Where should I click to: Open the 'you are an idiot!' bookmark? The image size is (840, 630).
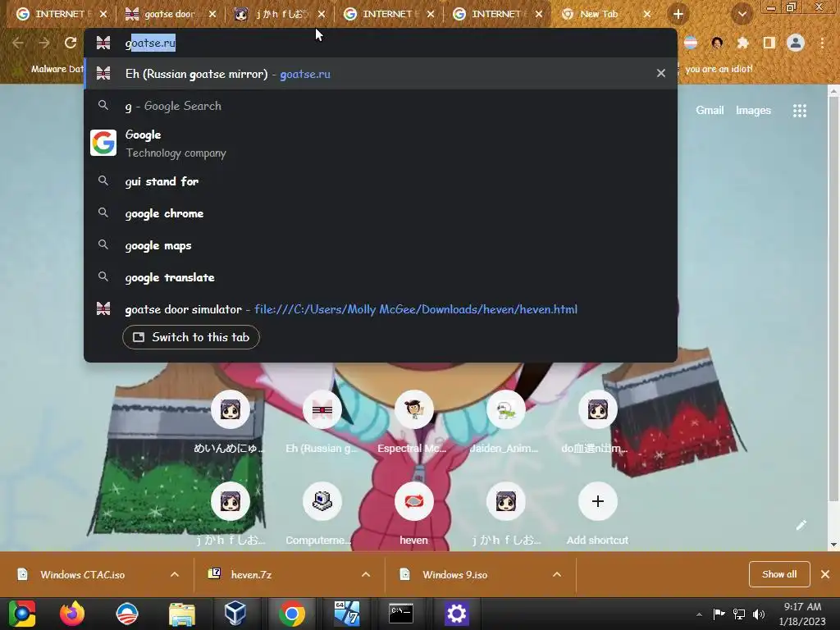tap(719, 69)
